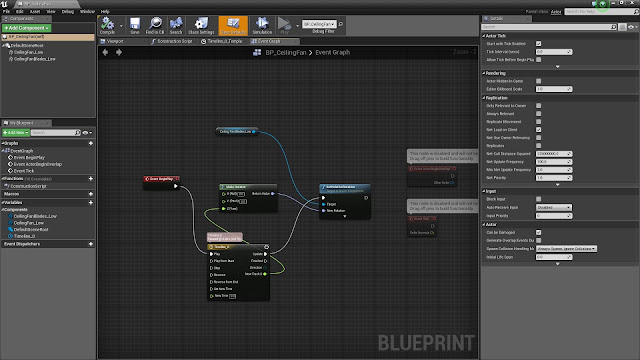The height and width of the screenshot is (360, 640).
Task: Click the Unreal Engine logo icon
Action: click(x=4, y=4)
